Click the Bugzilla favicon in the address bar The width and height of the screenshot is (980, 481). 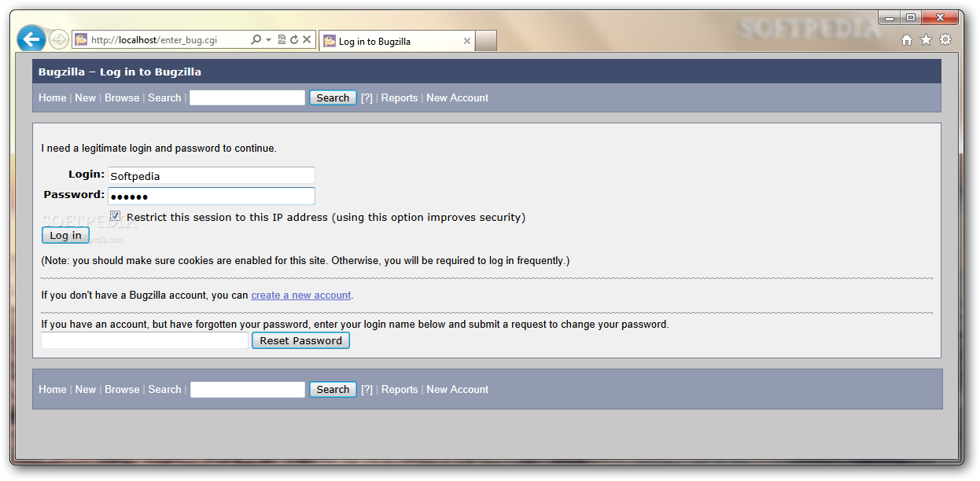click(81, 39)
